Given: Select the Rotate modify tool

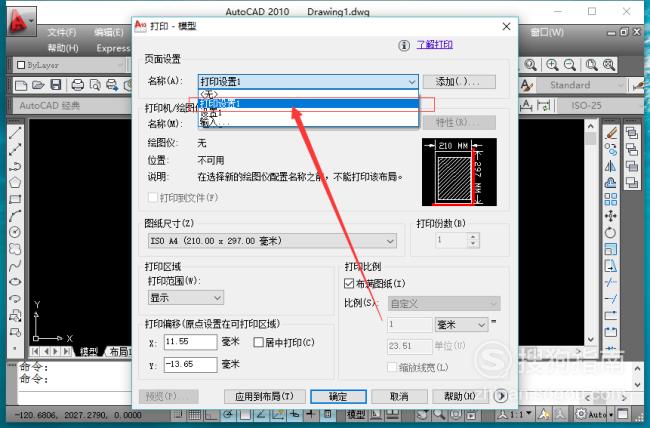Looking at the screenshot, I should coord(611,232).
